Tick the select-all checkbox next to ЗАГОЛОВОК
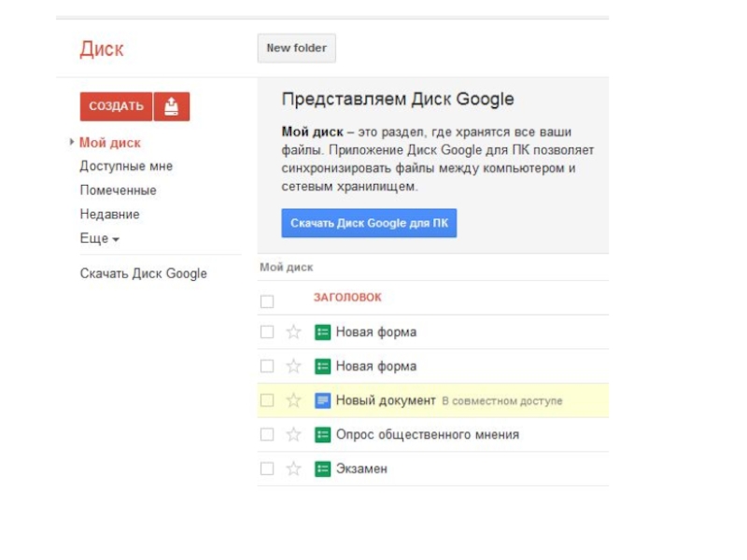The height and width of the screenshot is (560, 747). click(267, 301)
